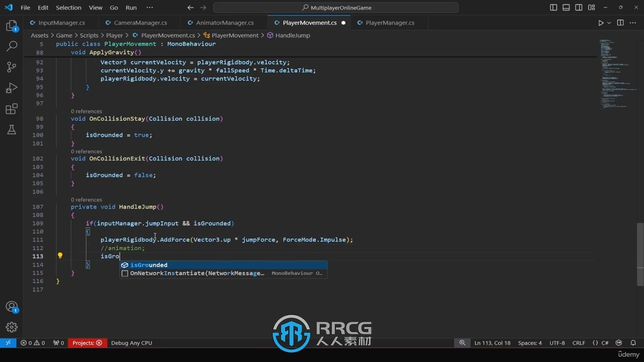Open the title bar overflow menu ellipsis
This screenshot has width=644, height=362.
tap(149, 8)
